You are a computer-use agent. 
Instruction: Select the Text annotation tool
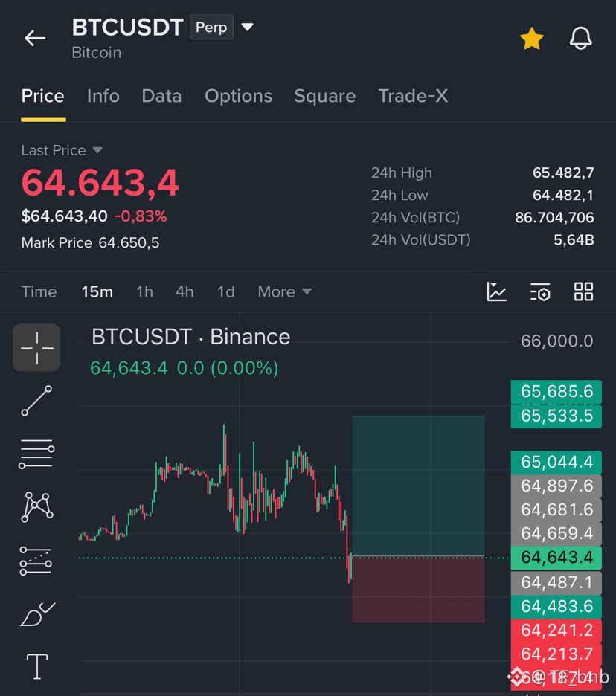37,667
